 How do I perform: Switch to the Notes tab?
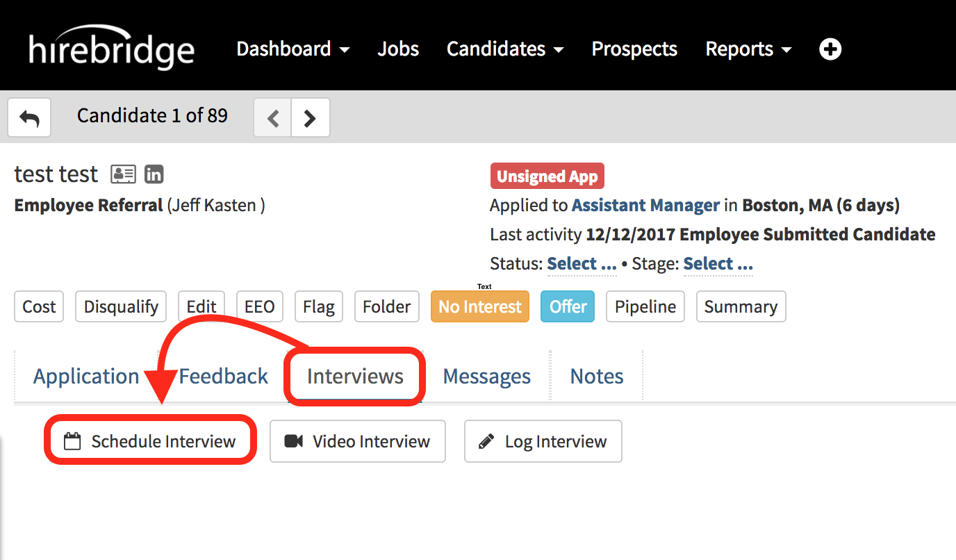(x=597, y=377)
